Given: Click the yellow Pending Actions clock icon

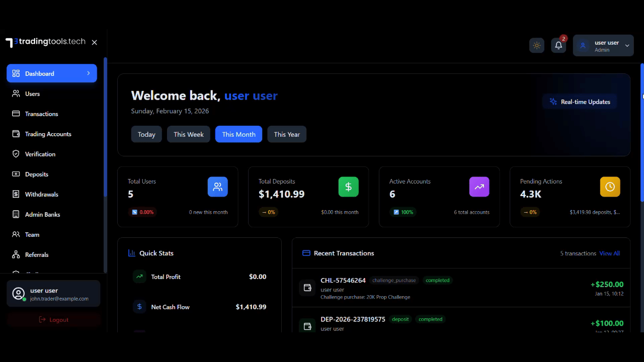Looking at the screenshot, I should tap(610, 187).
